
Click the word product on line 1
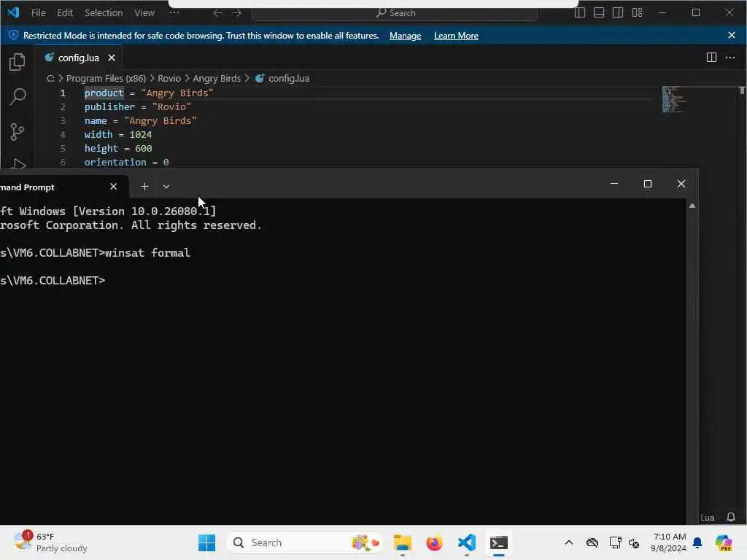coord(104,93)
